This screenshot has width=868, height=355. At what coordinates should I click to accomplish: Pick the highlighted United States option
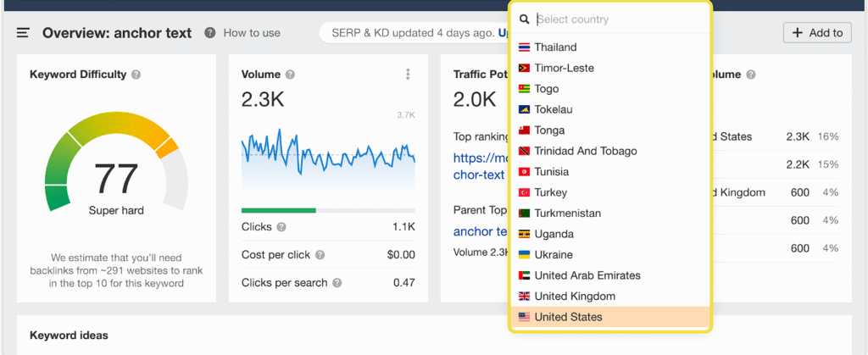coord(568,317)
